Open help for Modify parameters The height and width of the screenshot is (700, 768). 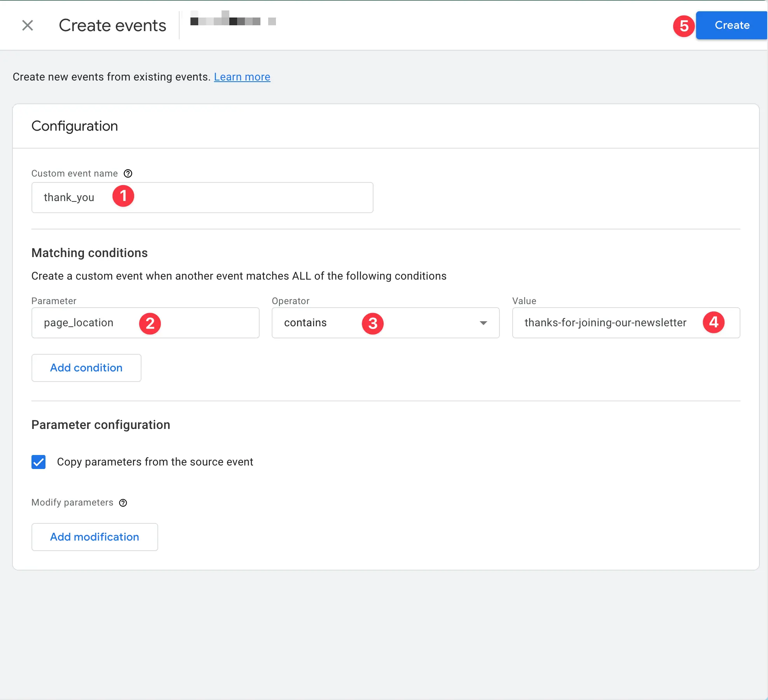(123, 503)
